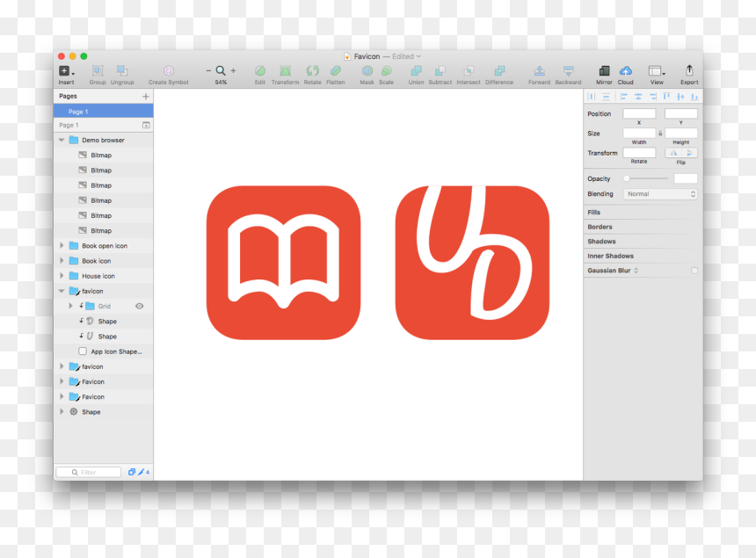Click the X position field
756x558 pixels.
639,113
